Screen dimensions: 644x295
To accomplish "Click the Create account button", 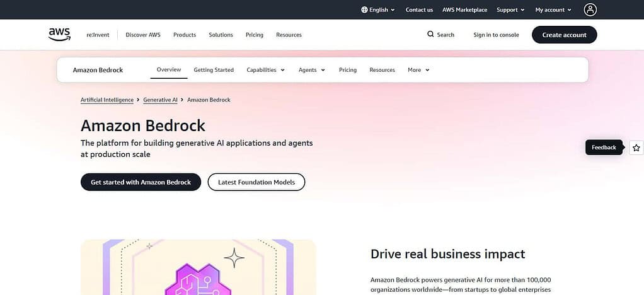I will pyautogui.click(x=565, y=35).
